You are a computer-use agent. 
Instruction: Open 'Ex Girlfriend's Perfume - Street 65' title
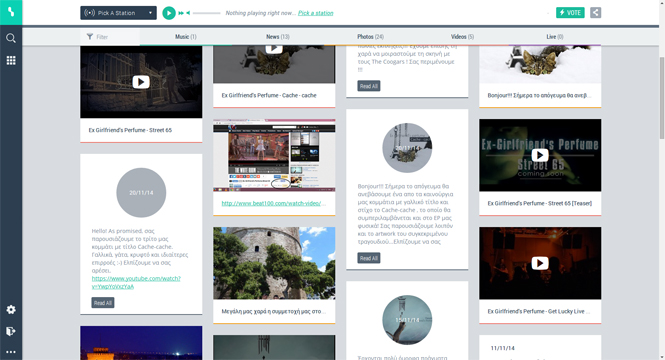[x=130, y=130]
